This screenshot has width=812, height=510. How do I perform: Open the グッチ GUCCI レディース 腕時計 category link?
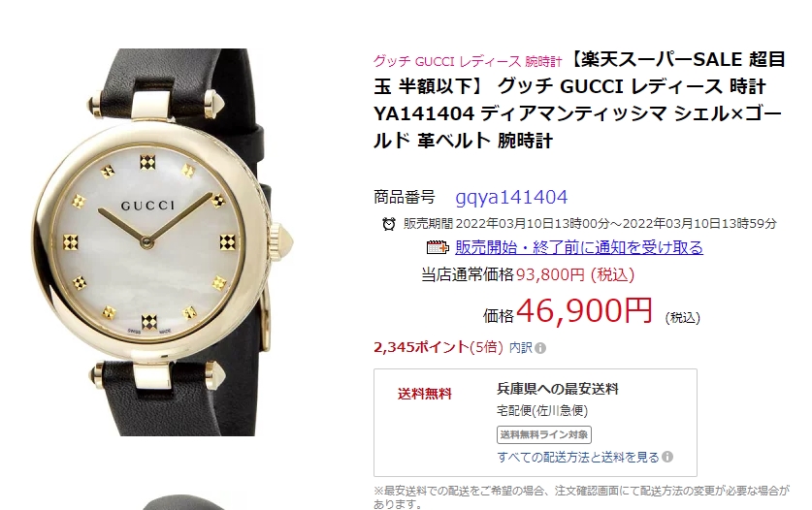pyautogui.click(x=468, y=62)
